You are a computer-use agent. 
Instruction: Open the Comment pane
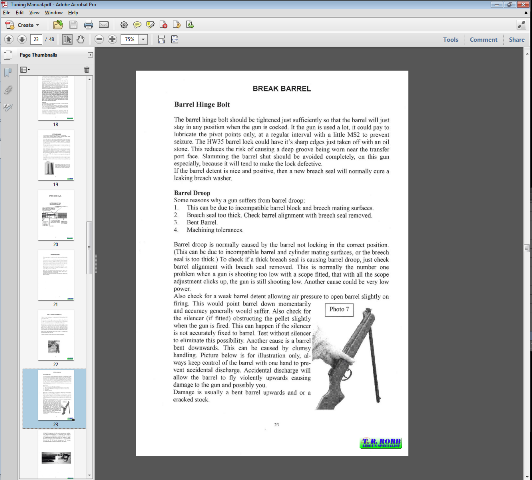click(x=483, y=40)
